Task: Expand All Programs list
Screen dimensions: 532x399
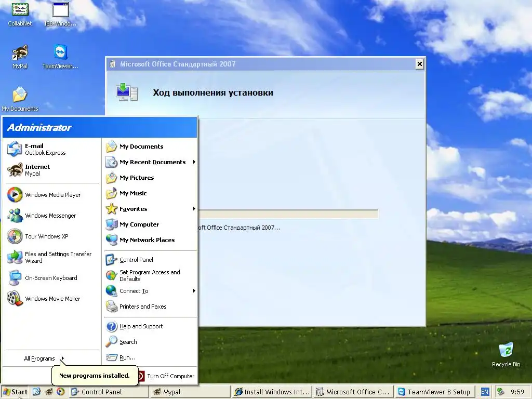Action: coord(44,358)
